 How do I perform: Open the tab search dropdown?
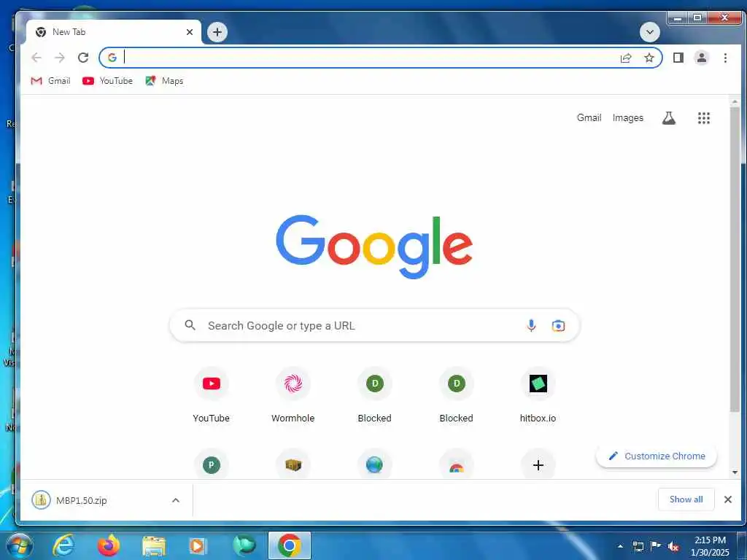650,32
